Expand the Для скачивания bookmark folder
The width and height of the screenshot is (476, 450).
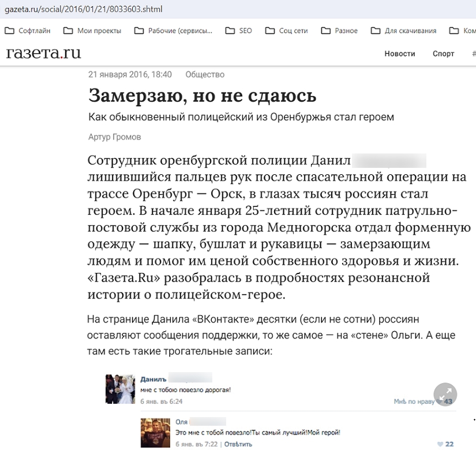(404, 31)
